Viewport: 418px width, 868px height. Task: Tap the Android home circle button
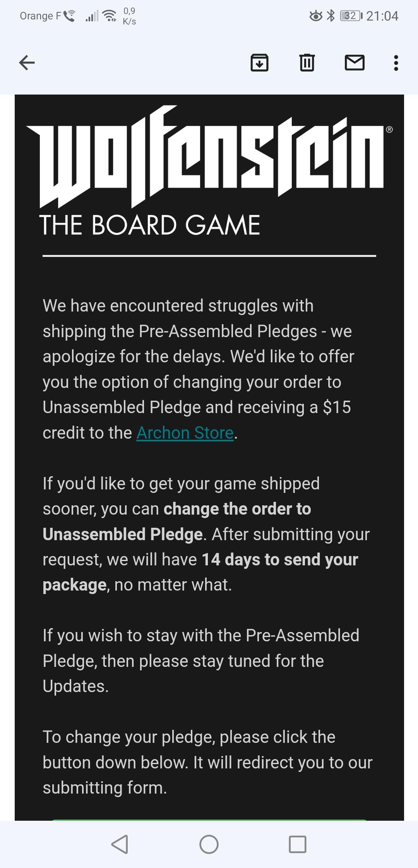[x=209, y=844]
